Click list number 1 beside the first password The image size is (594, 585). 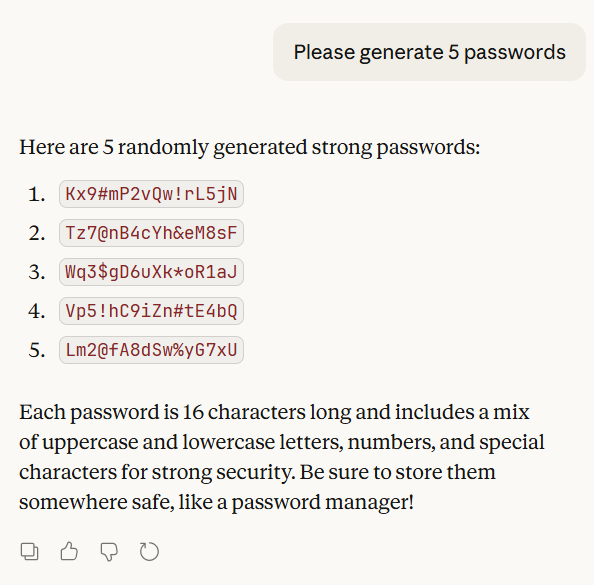click(37, 194)
